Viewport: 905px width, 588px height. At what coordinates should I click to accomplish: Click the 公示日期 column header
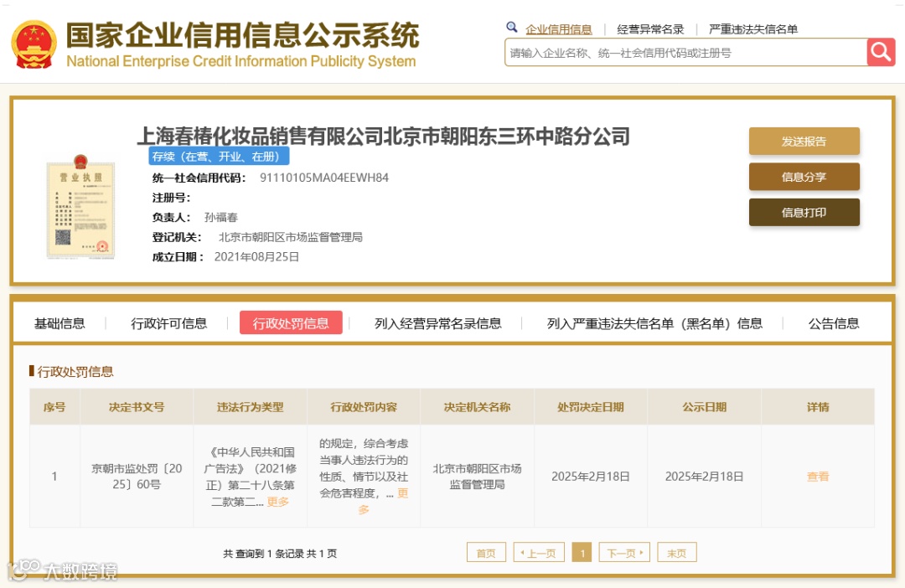tap(704, 407)
